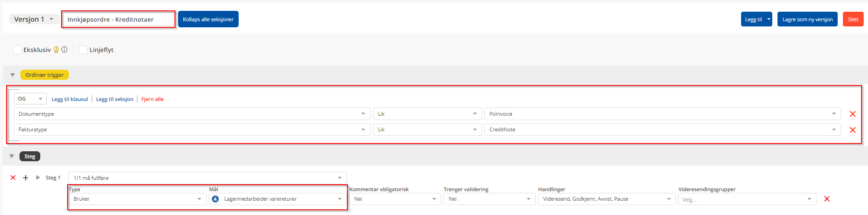The width and height of the screenshot is (868, 215).
Task: Delete Steg 1 with red X
Action: [13, 178]
